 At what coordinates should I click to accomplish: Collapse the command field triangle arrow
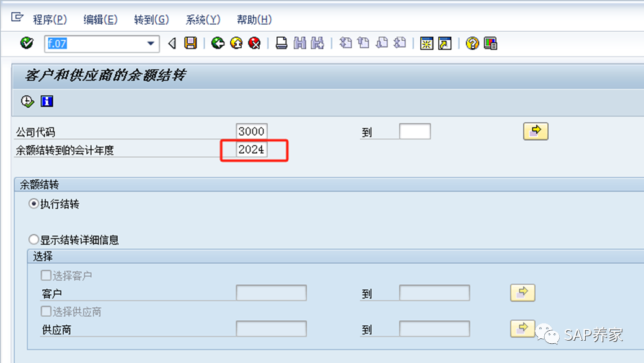(x=172, y=43)
